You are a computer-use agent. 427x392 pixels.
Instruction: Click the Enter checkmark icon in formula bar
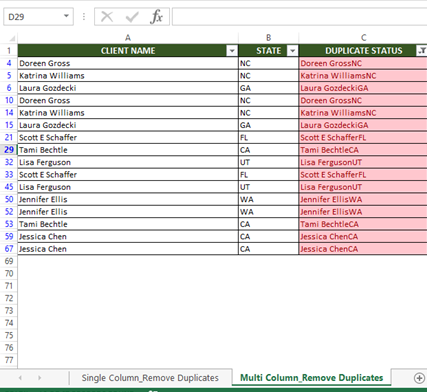(132, 17)
